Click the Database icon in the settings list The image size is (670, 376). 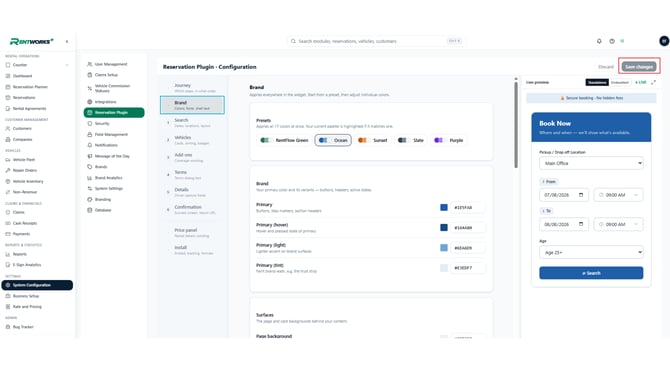[90, 210]
